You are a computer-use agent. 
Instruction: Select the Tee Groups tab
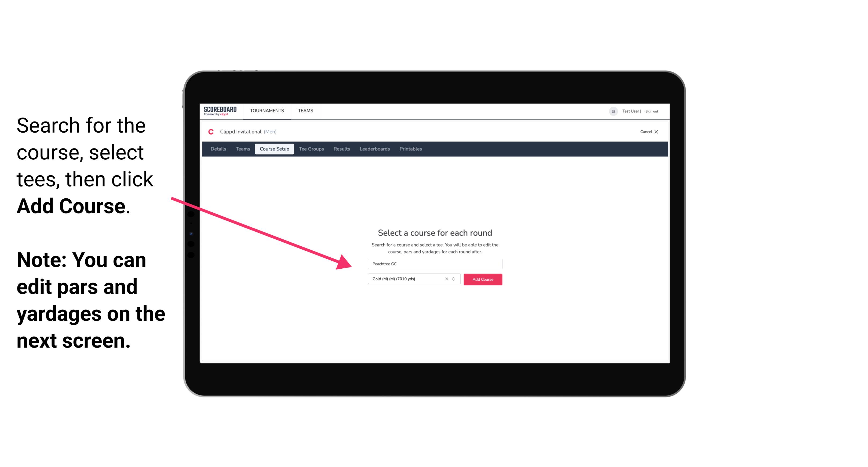[312, 149]
